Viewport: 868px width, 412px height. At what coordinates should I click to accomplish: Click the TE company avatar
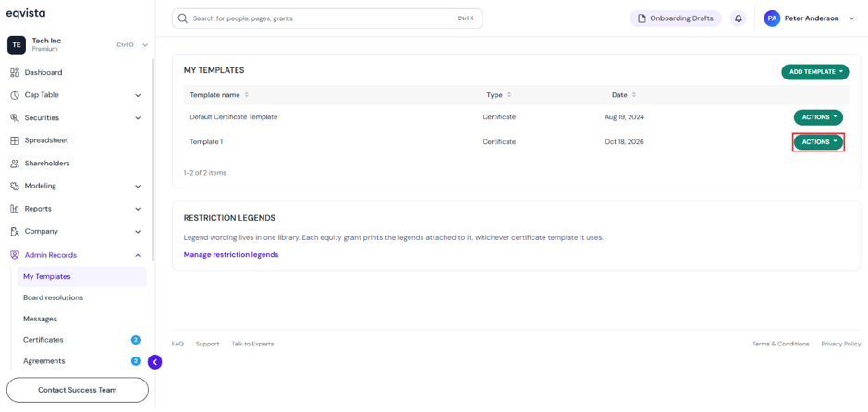(17, 44)
